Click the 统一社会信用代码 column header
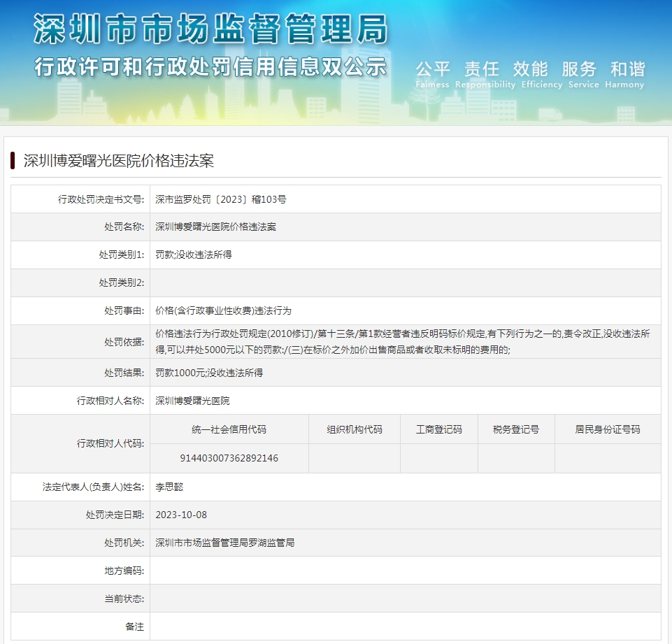The image size is (672, 644). click(x=229, y=429)
